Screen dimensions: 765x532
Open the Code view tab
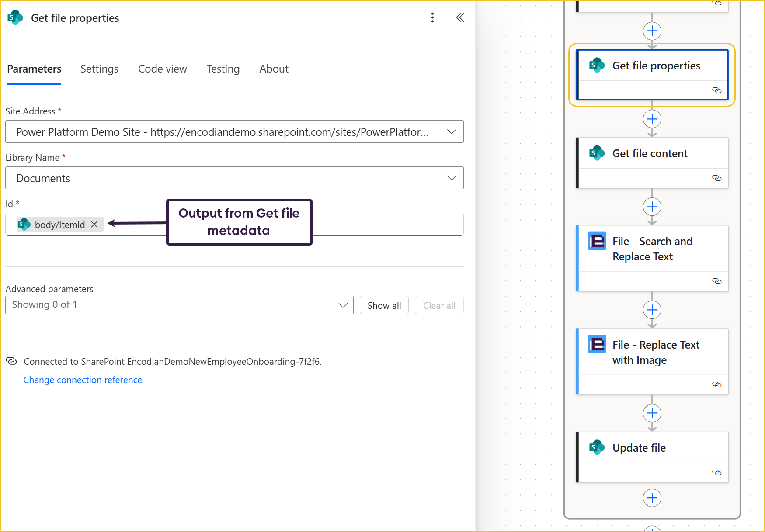(162, 69)
